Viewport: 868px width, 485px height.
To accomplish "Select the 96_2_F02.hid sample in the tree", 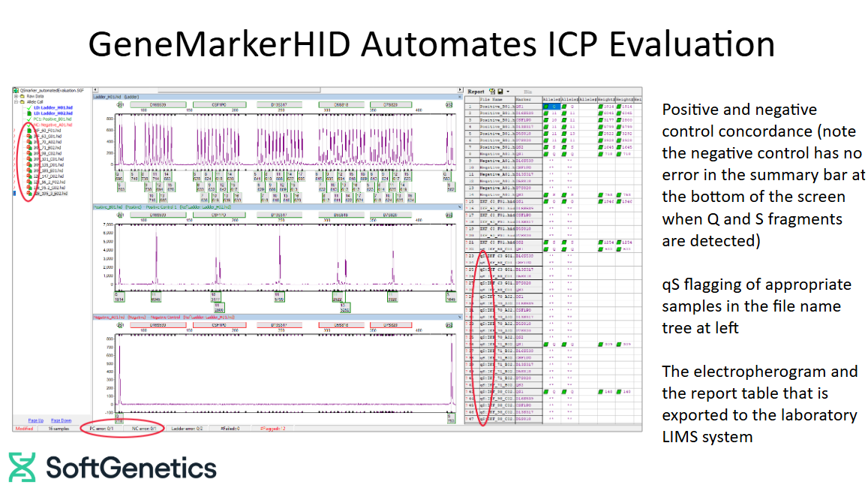I will (x=50, y=182).
